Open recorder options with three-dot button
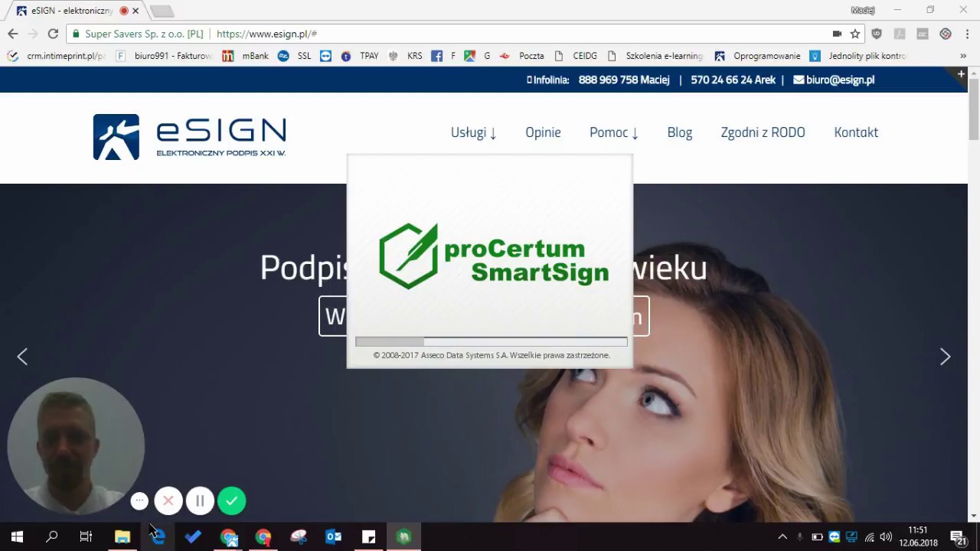The height and width of the screenshot is (551, 980). coord(139,500)
